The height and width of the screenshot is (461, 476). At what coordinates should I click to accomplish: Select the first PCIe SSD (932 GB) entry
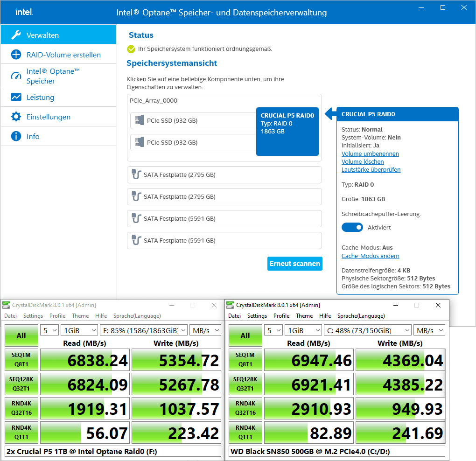(193, 120)
